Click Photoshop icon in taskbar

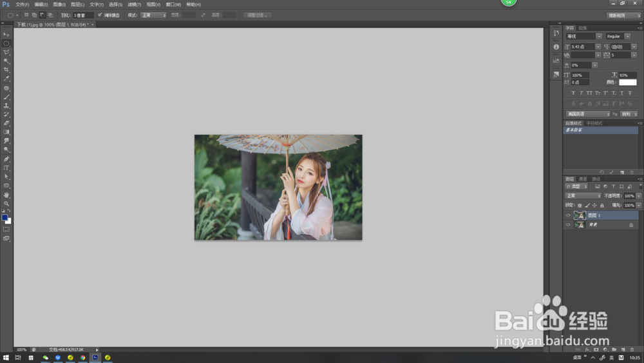click(95, 358)
